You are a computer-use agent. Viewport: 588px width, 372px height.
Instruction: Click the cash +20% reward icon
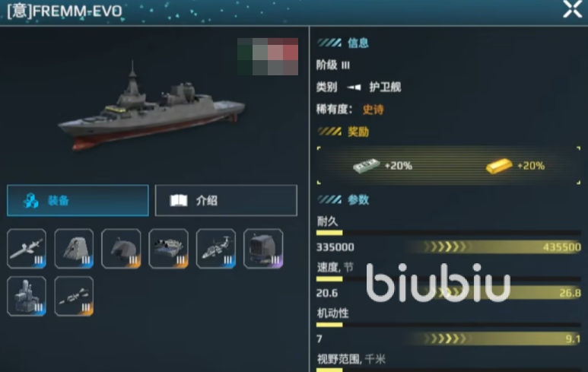click(366, 165)
